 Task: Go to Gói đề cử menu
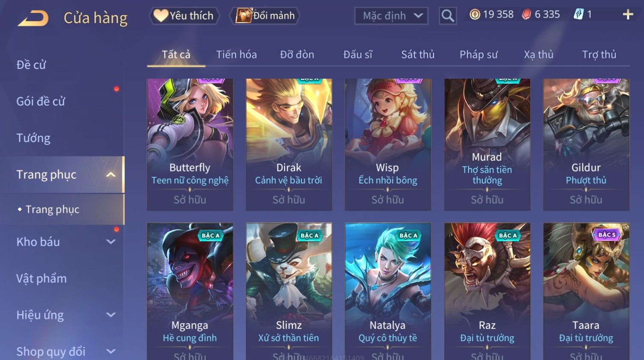click(x=41, y=101)
